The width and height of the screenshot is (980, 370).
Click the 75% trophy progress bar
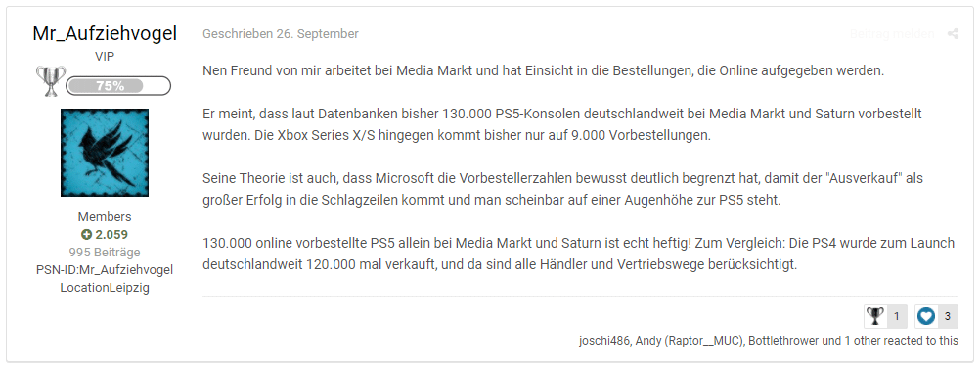coord(118,86)
